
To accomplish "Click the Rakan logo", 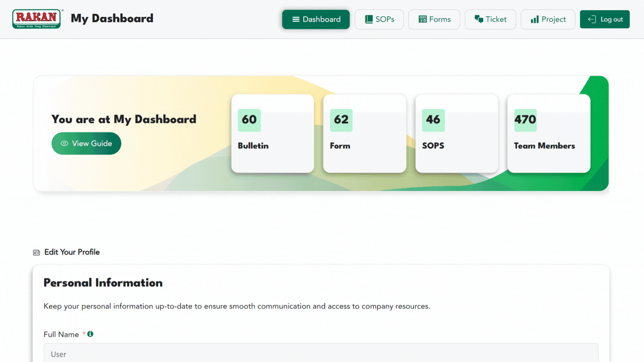I will [x=37, y=19].
